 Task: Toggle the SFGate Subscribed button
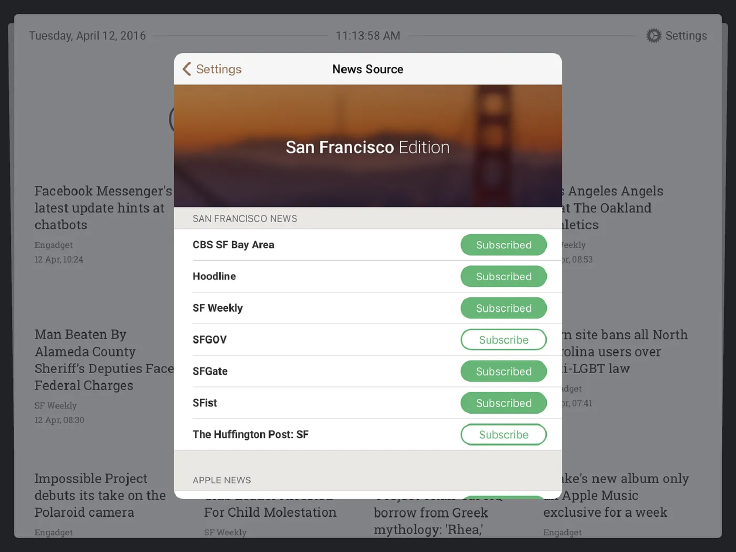pos(504,371)
